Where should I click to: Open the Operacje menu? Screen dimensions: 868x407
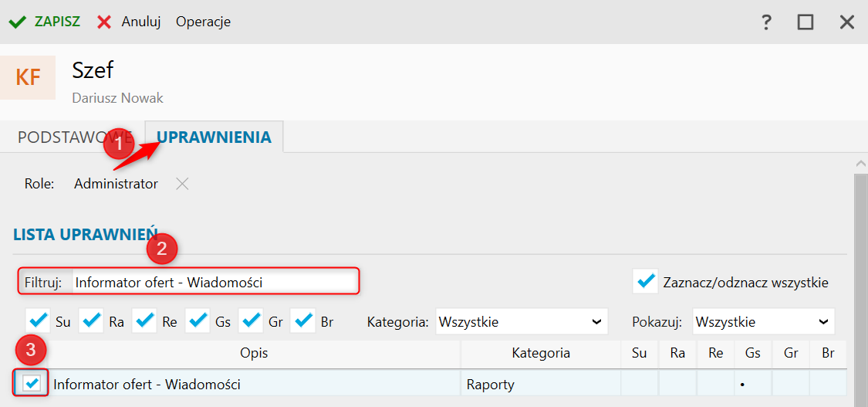[x=203, y=22]
